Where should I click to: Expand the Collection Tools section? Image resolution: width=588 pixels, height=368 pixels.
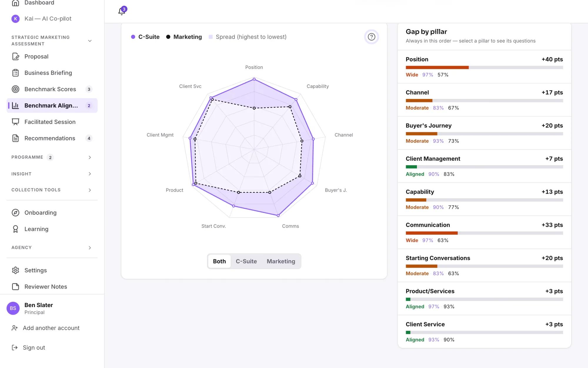(x=90, y=190)
